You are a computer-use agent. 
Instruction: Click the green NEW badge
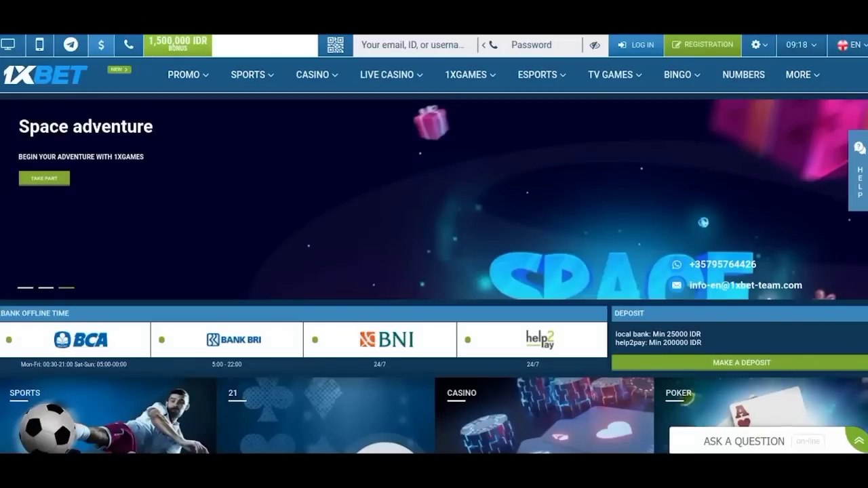click(119, 69)
